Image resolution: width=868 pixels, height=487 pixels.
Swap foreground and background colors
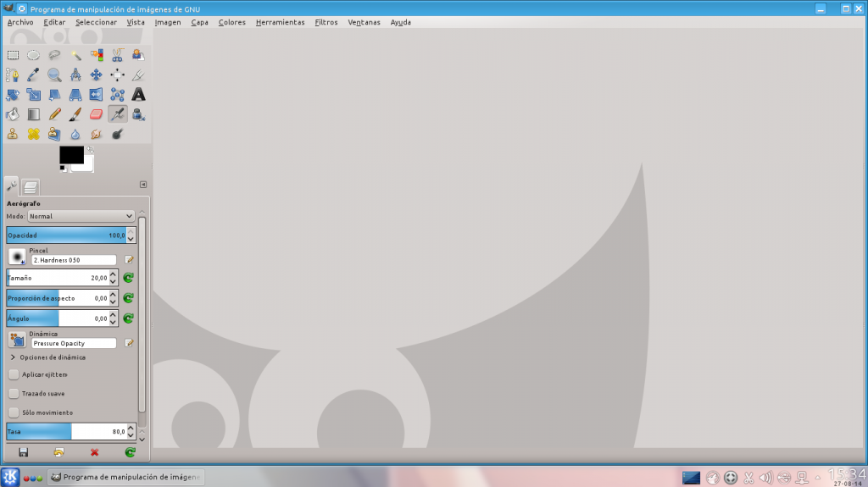click(90, 149)
